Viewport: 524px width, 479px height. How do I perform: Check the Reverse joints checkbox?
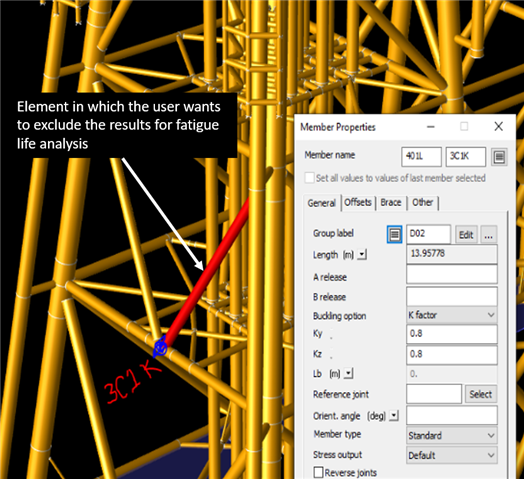tap(318, 472)
